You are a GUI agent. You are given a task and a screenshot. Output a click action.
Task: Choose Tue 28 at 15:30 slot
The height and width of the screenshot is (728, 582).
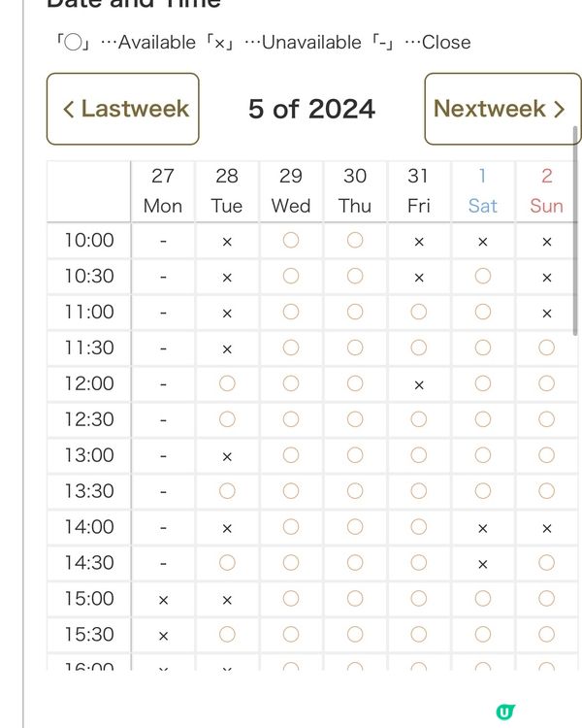point(227,636)
